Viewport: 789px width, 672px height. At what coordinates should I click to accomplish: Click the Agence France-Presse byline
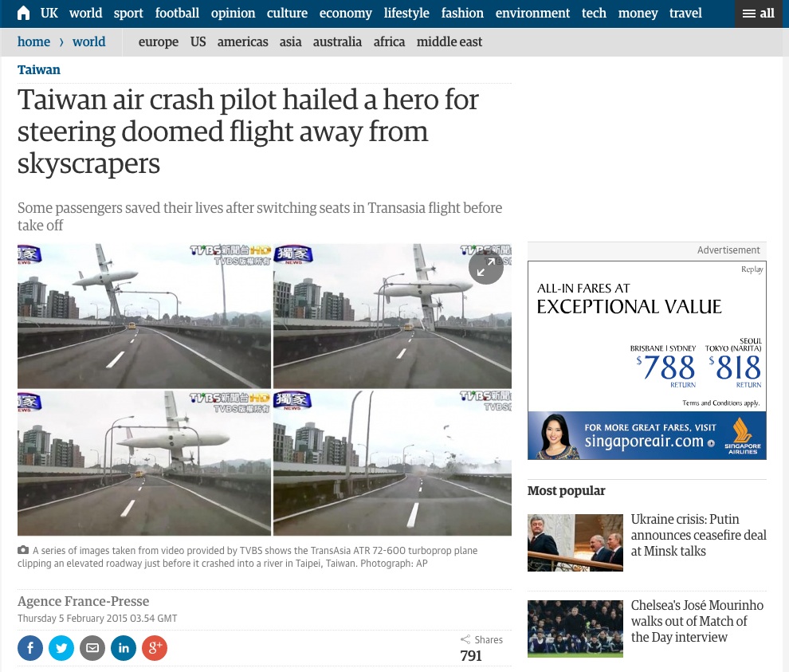point(84,602)
